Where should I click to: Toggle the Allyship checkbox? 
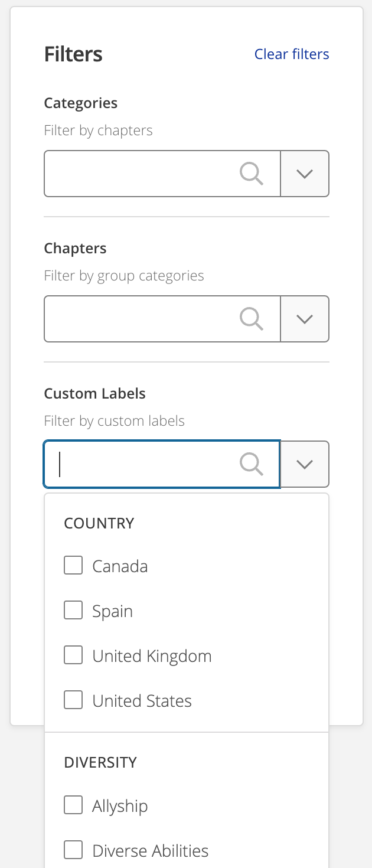point(73,805)
